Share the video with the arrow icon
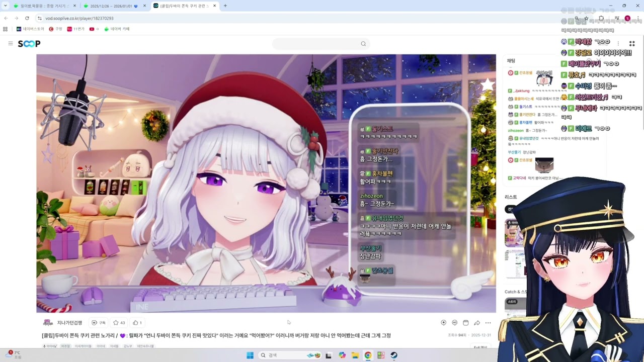Viewport: 644px width, 362px height. pyautogui.click(x=476, y=323)
